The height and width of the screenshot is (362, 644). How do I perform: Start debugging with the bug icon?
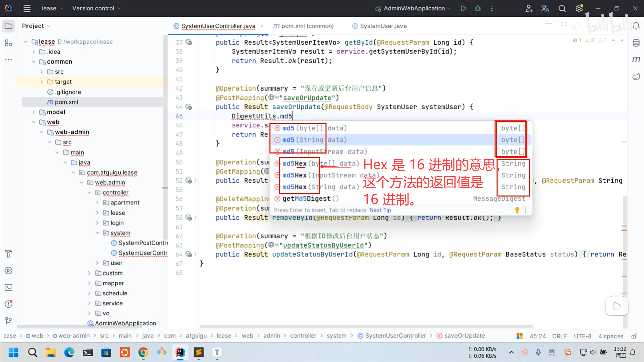[478, 8]
